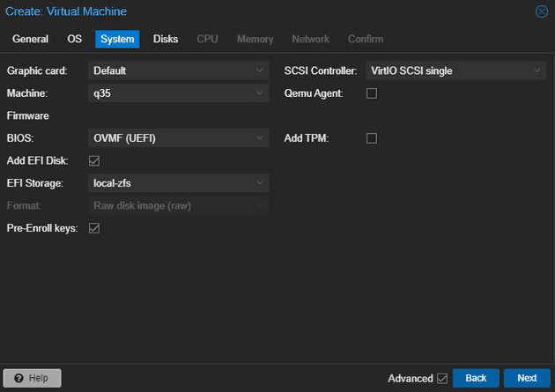Go to the OS tab

[x=74, y=39]
